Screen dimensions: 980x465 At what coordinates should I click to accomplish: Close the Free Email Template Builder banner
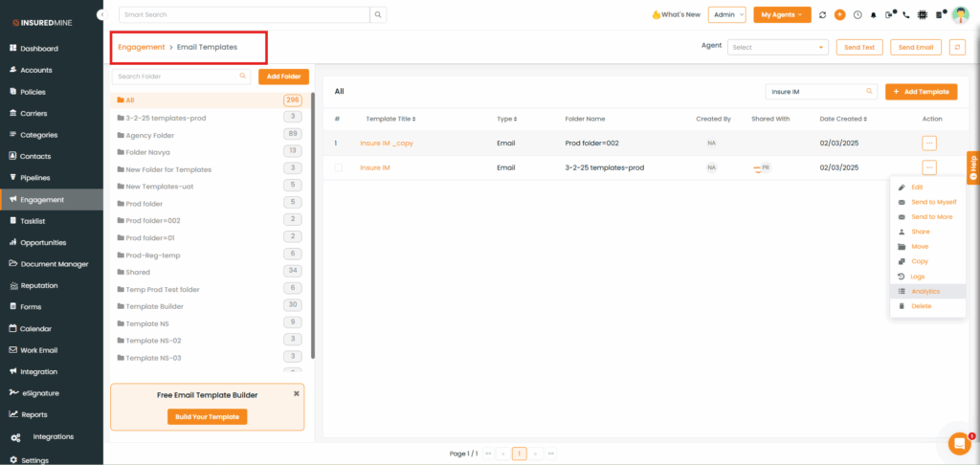297,393
